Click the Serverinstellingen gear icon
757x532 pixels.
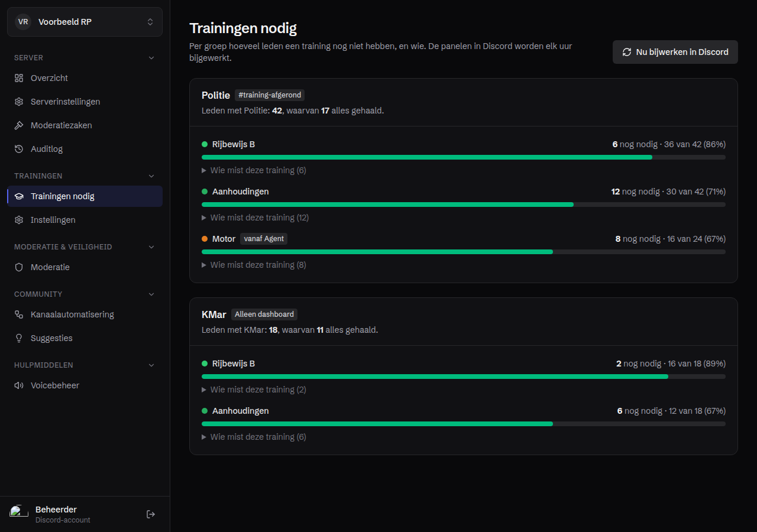(x=19, y=102)
